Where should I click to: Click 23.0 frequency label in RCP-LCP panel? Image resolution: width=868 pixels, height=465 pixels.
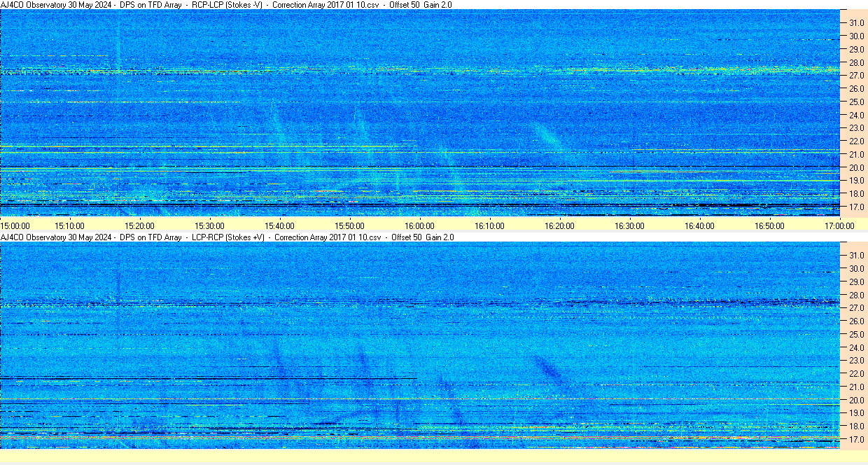click(857, 128)
